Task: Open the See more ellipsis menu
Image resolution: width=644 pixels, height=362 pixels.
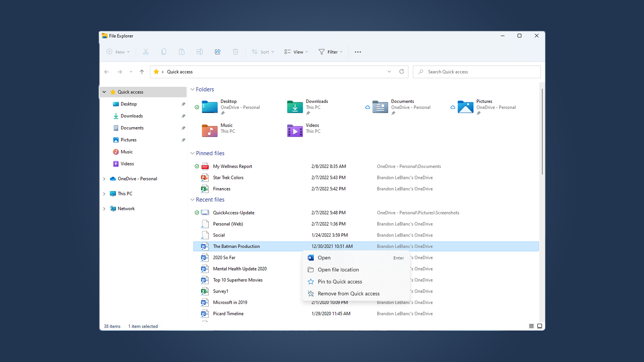Action: 358,52
